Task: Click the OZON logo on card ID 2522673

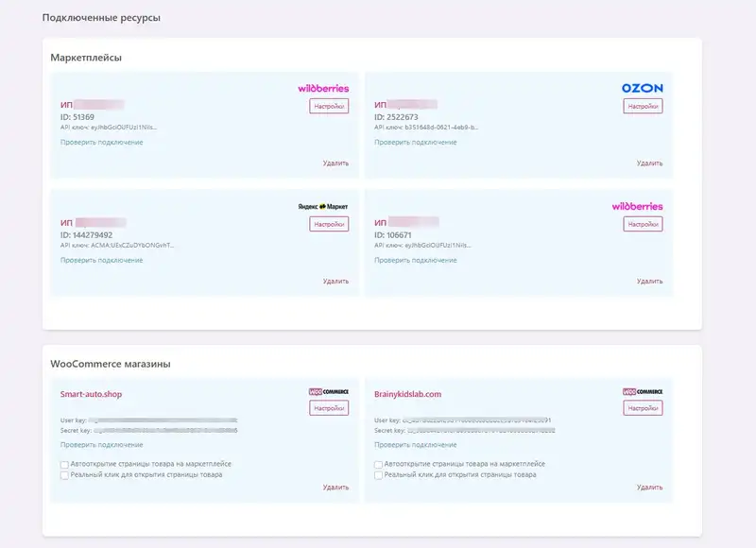Action: pyautogui.click(x=643, y=88)
